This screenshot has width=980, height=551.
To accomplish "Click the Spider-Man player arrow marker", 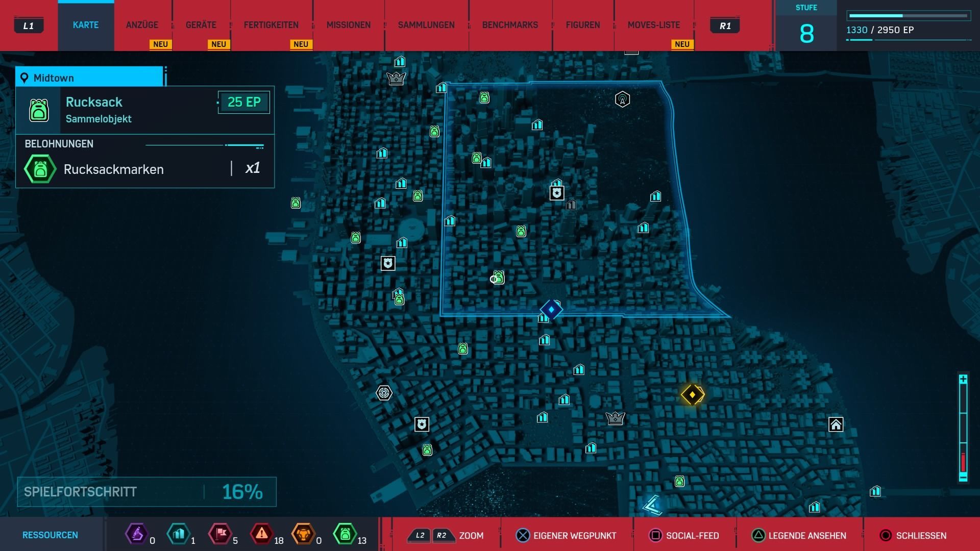I will point(653,505).
